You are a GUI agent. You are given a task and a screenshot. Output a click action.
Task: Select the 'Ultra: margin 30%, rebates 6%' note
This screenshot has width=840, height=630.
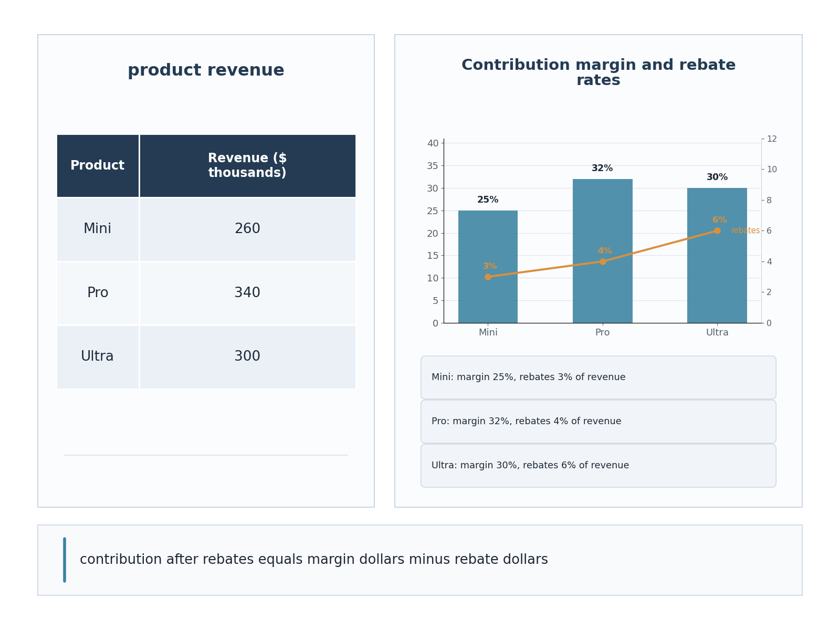pyautogui.click(x=598, y=466)
